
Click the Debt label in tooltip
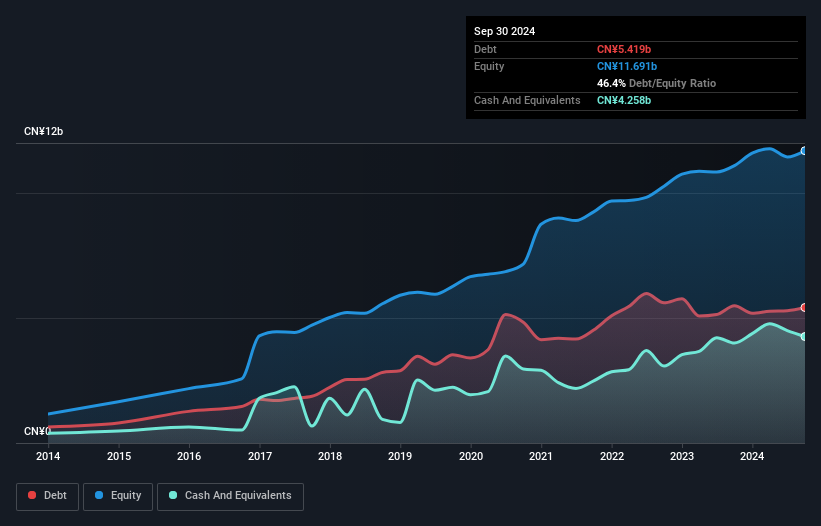point(485,49)
